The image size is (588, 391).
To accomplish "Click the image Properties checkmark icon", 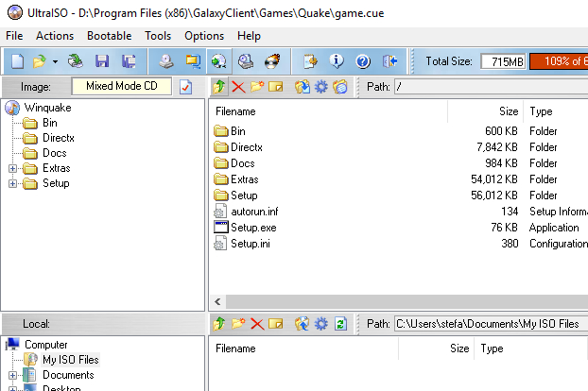I will coord(185,87).
